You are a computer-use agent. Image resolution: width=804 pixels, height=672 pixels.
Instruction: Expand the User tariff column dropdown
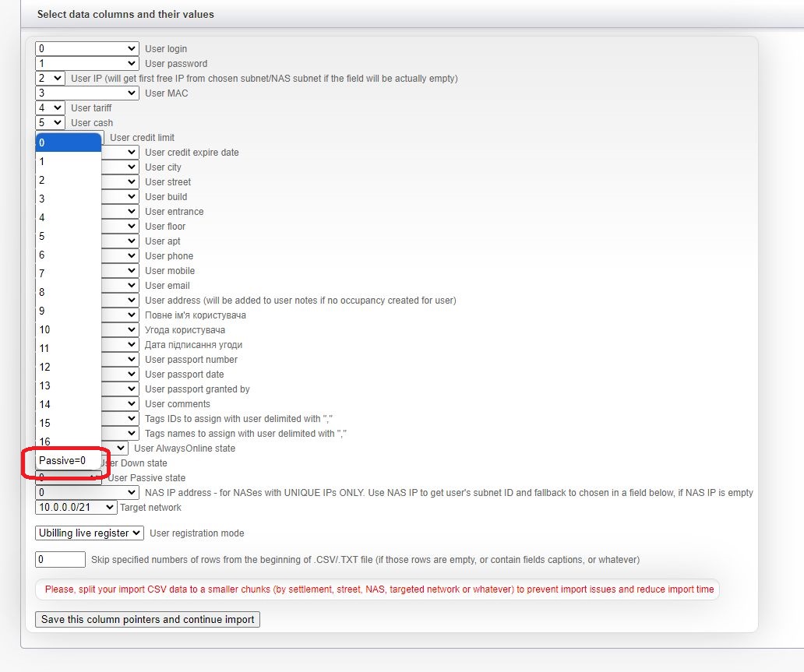50,108
